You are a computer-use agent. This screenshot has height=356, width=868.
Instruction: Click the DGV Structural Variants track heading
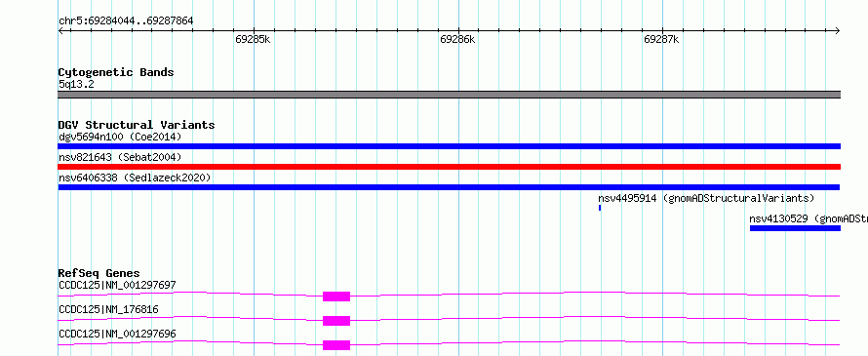point(137,125)
